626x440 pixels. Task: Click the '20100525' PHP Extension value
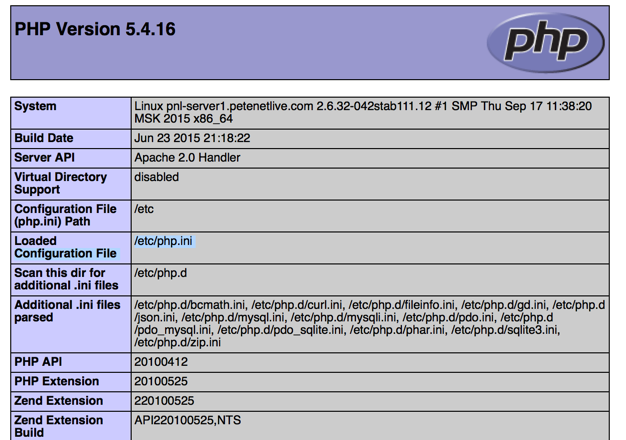click(161, 381)
